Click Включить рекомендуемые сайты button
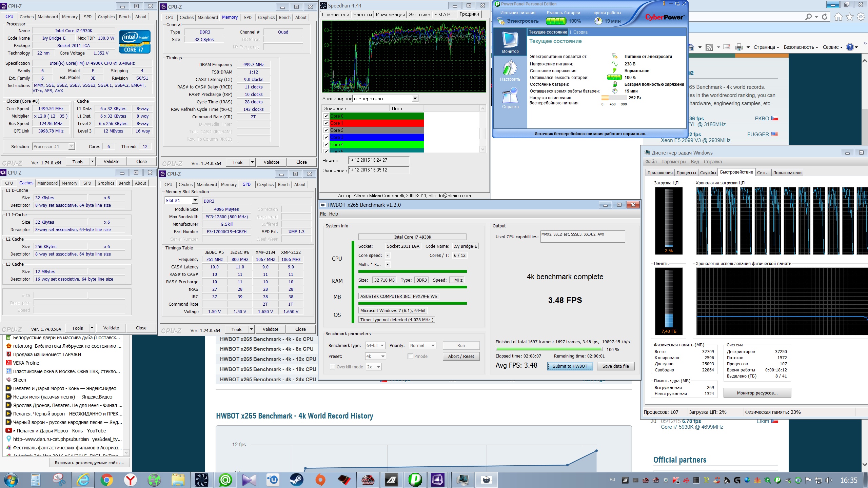 pos(90,463)
